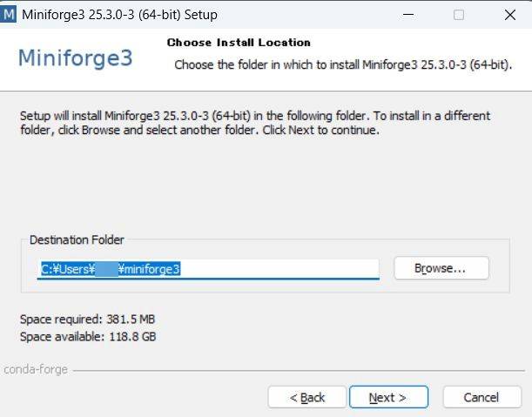The image size is (532, 417).
Task: Click the conda-forge branding label
Action: [x=36, y=369]
